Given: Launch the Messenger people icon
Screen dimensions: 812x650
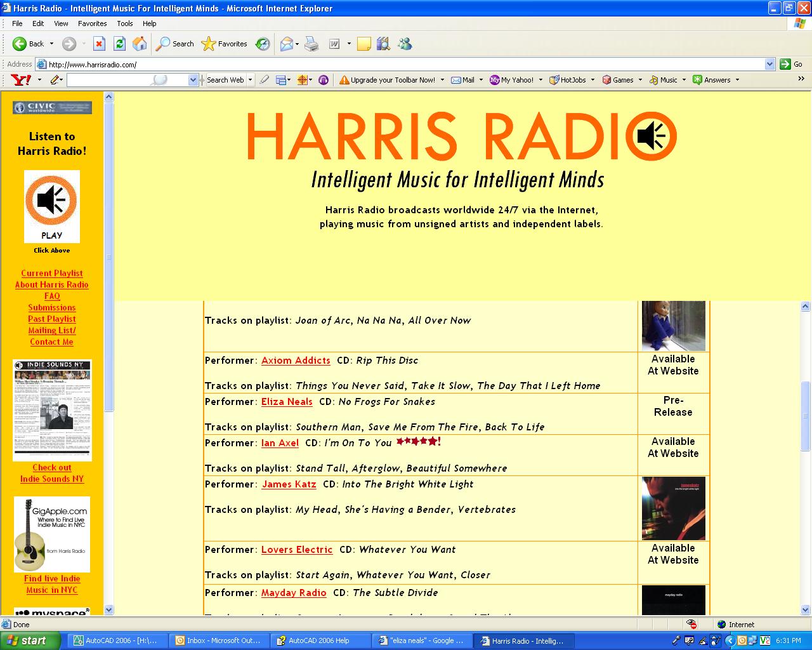Looking at the screenshot, I should [405, 44].
